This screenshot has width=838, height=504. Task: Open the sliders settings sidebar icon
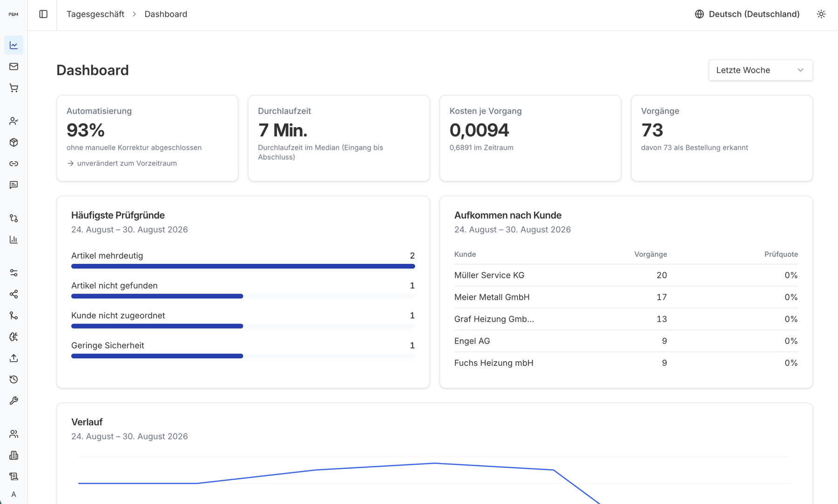coord(14,273)
